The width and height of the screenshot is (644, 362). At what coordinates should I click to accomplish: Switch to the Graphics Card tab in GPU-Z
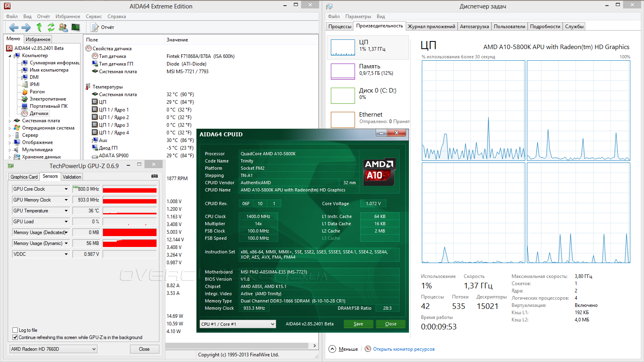point(24,177)
